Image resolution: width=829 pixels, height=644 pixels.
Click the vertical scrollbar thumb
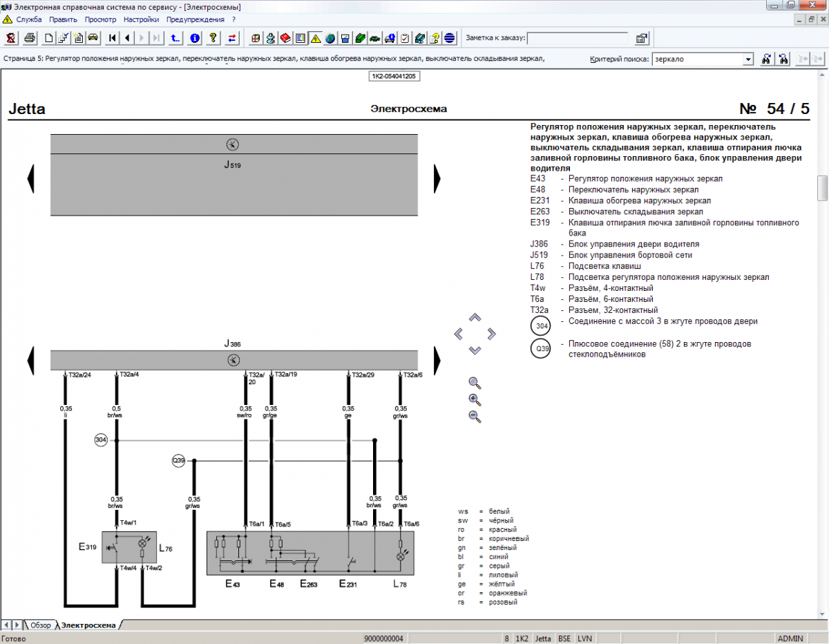click(822, 187)
